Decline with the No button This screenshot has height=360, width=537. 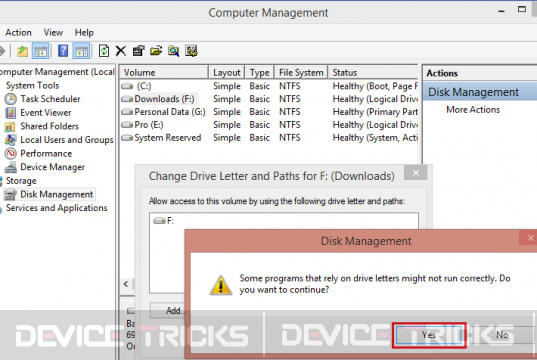(502, 335)
